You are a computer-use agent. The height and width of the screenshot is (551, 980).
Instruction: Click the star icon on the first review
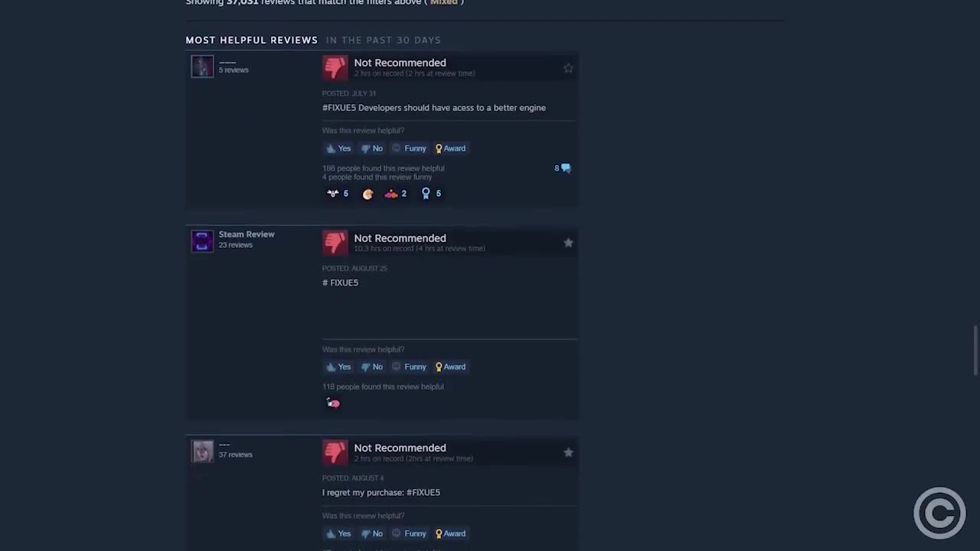point(568,68)
